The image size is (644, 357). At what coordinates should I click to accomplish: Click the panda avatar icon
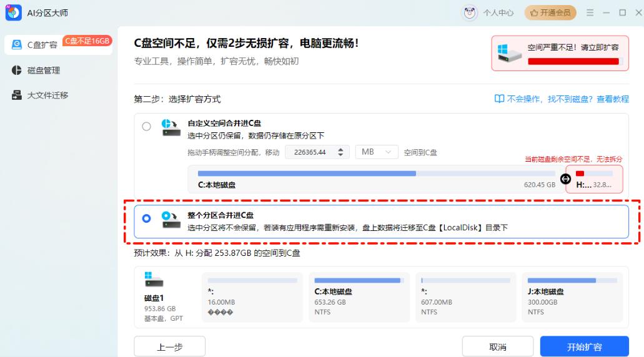[x=470, y=13]
